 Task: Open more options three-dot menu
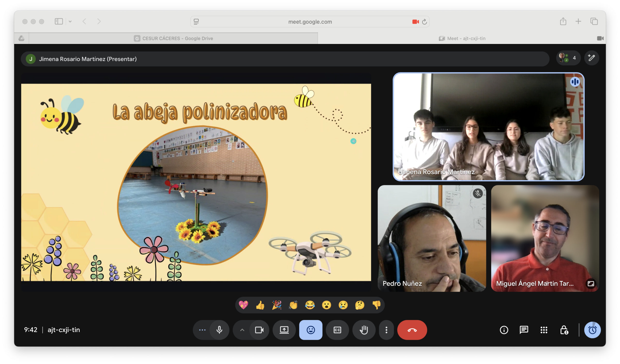click(x=386, y=330)
